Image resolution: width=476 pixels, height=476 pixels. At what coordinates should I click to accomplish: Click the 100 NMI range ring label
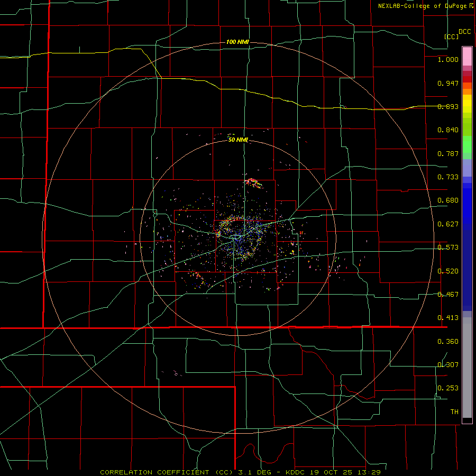(237, 42)
